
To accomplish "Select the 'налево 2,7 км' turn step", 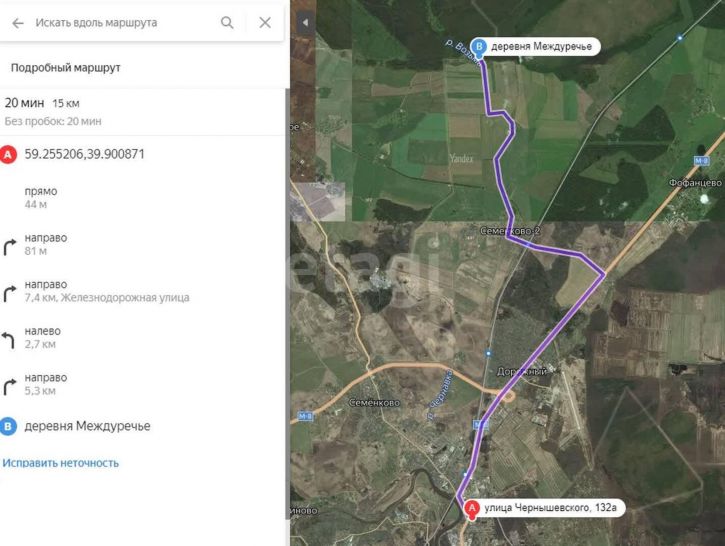I will 141,337.
